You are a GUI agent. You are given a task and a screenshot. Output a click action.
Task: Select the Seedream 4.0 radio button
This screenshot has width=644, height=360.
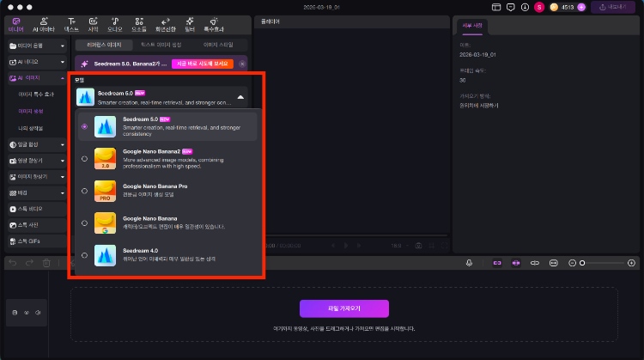click(x=85, y=255)
